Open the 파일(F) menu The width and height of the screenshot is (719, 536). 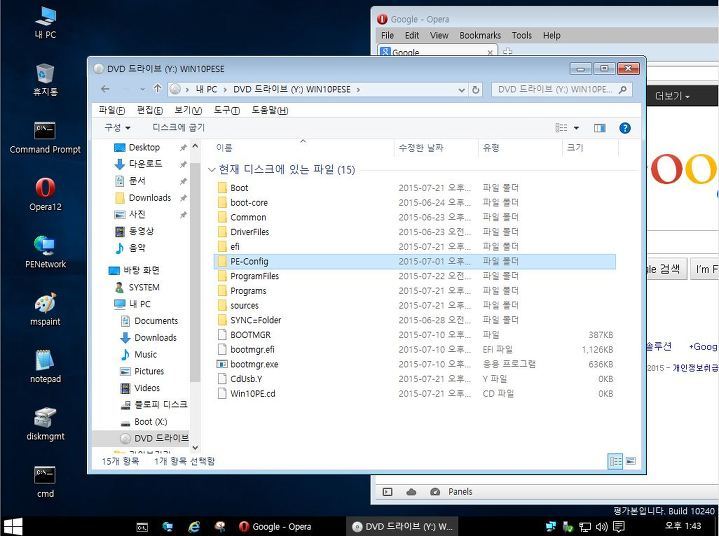(x=112, y=110)
